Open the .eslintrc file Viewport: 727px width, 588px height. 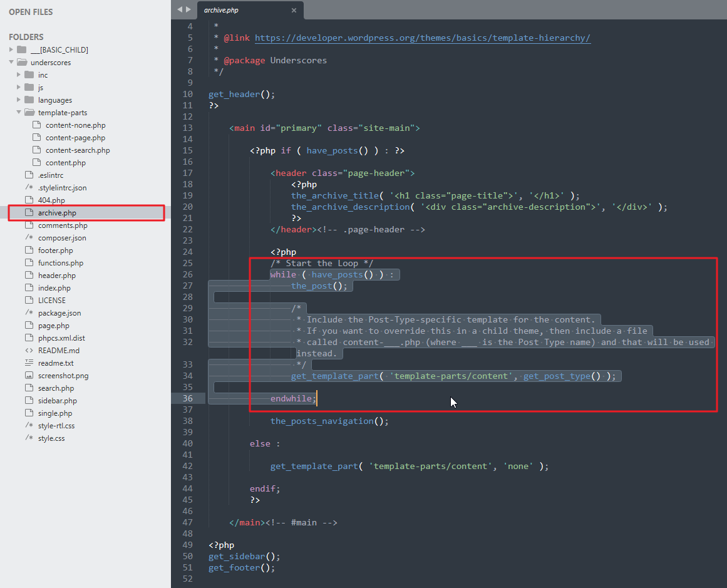pos(51,175)
